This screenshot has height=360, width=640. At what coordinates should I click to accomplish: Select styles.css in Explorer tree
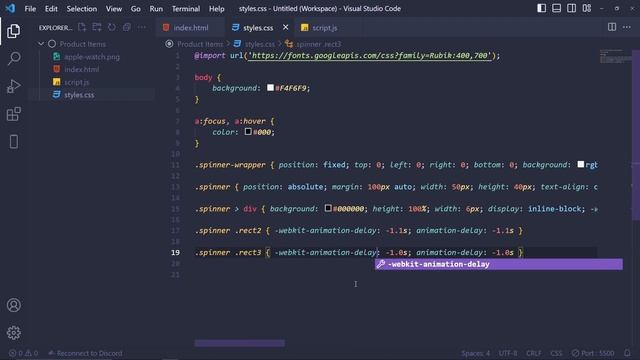(79, 95)
